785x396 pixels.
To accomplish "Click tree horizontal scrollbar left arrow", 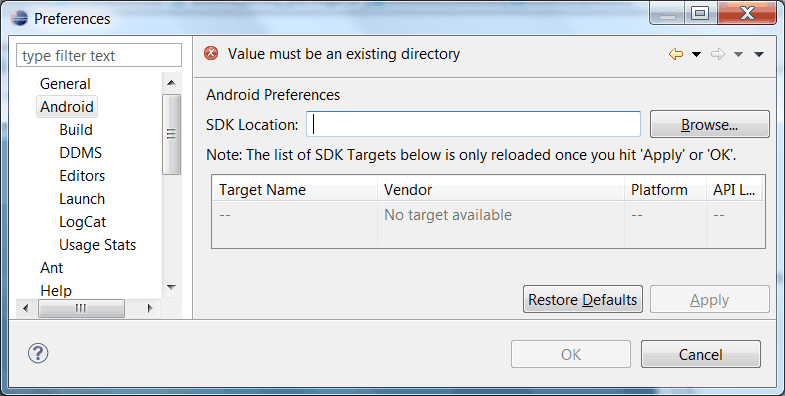I will coord(26,308).
